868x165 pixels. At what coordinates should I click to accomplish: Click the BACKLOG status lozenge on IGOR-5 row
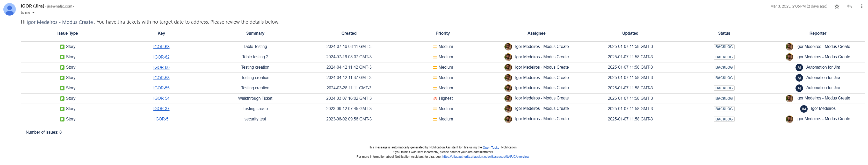click(x=724, y=119)
